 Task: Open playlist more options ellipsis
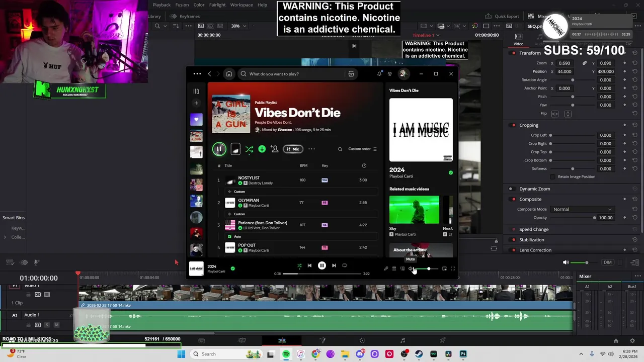311,149
